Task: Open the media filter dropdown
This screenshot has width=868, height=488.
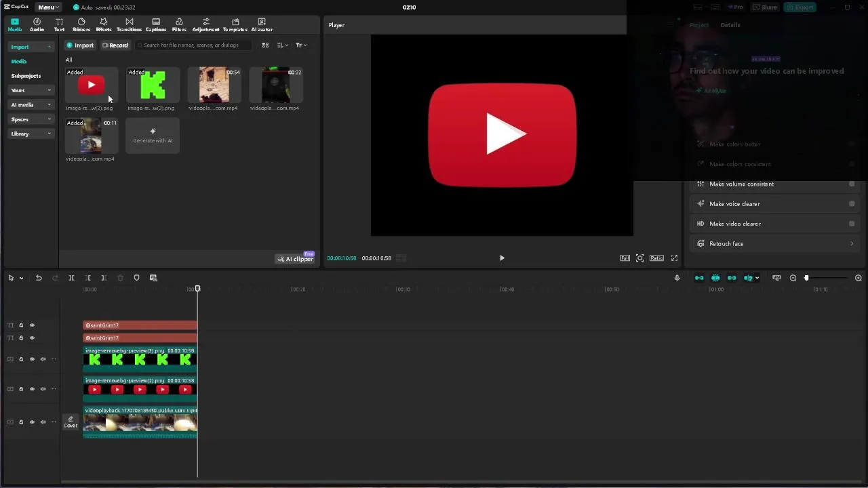Action: 301,45
